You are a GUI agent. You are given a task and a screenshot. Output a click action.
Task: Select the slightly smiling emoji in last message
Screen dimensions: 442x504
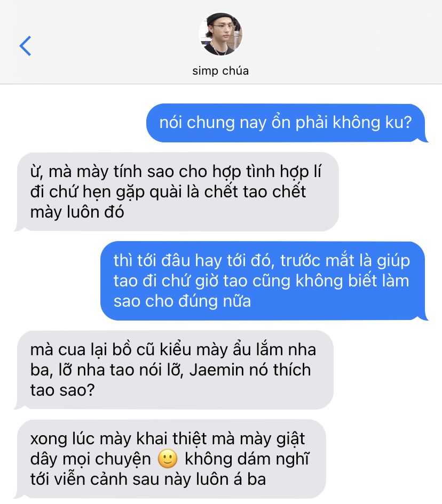[168, 459]
